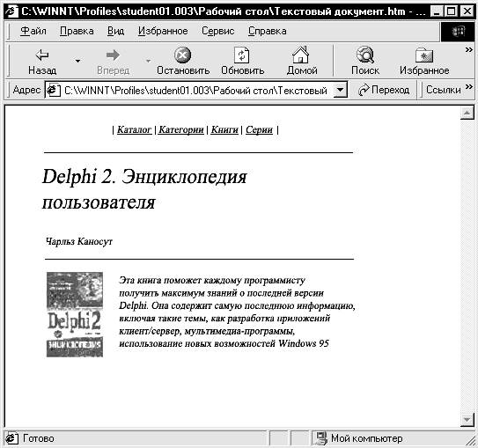This screenshot has width=478, height=448.
Task: Click the Internet Explorer title bar icon
Action: point(11,11)
